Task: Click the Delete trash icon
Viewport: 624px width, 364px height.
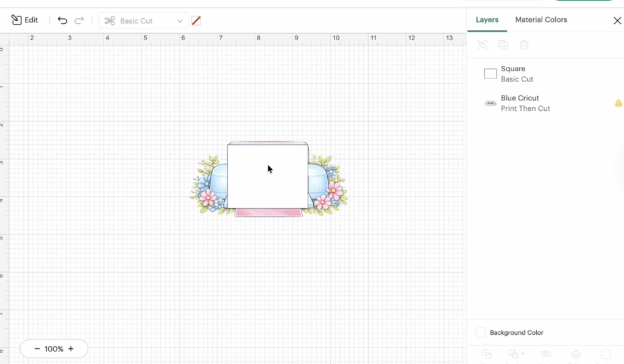Action: point(523,44)
